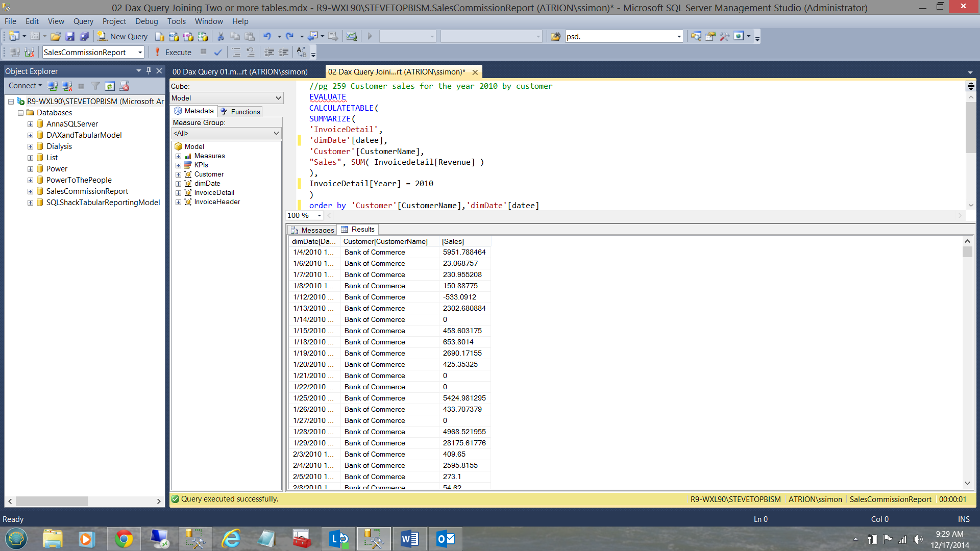
Task: Click the Save toolbar icon
Action: pos(70,36)
